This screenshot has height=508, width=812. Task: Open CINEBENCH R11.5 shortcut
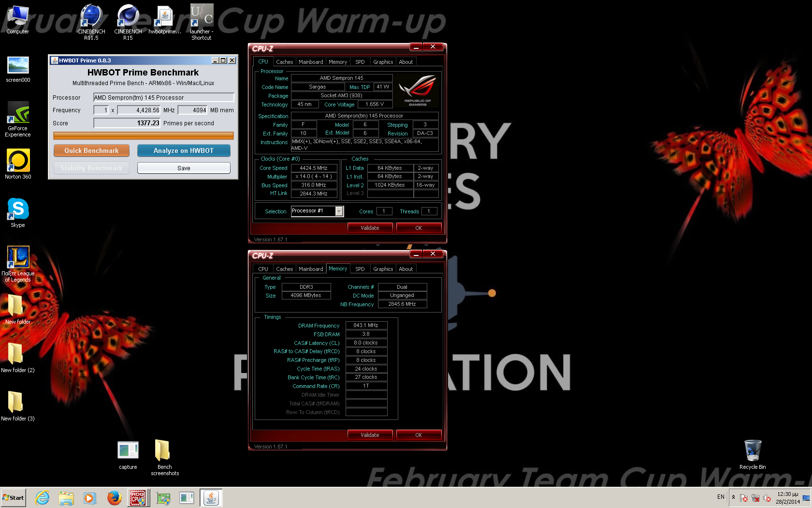point(91,22)
